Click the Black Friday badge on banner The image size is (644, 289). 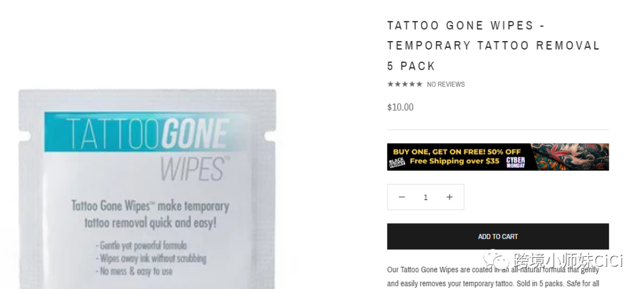pyautogui.click(x=397, y=163)
